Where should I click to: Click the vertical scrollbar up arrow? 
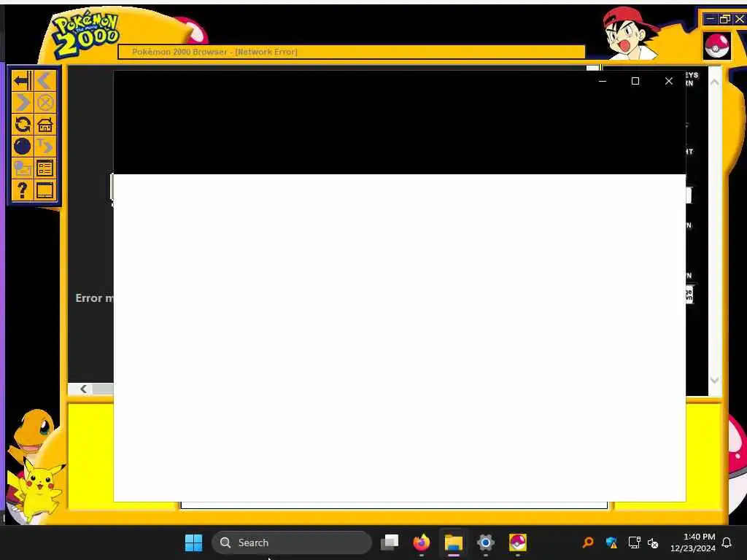tap(714, 82)
